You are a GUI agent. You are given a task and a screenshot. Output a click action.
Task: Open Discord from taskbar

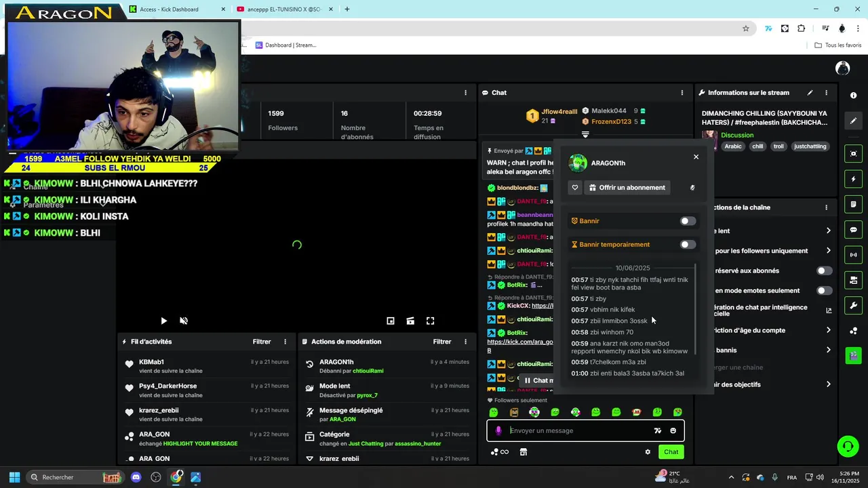click(x=136, y=477)
